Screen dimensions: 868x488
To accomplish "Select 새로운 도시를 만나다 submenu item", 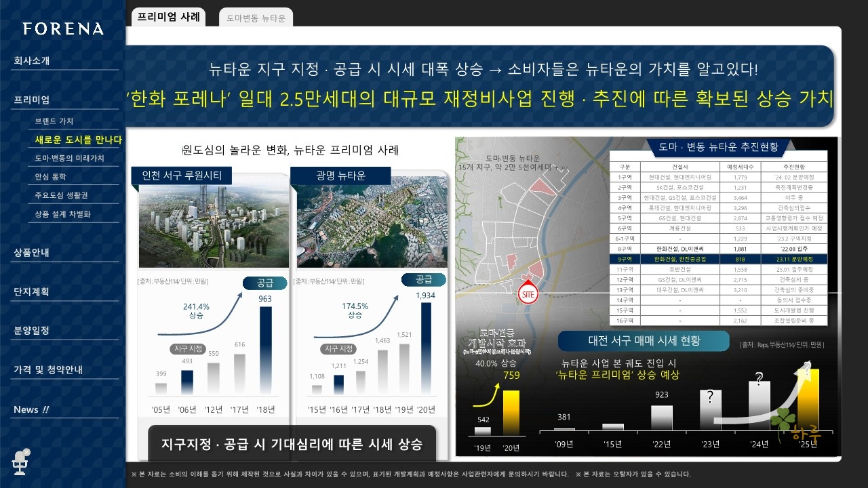I will 78,140.
